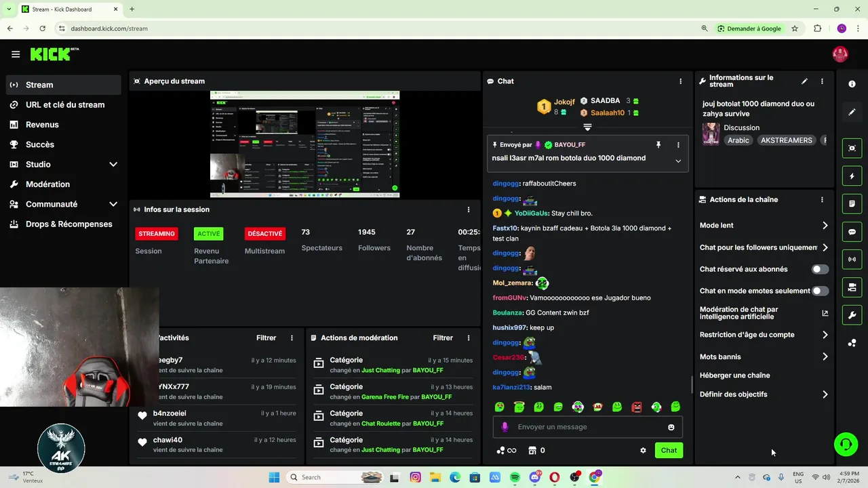
Task: Click the Kick logo
Action: click(54, 54)
